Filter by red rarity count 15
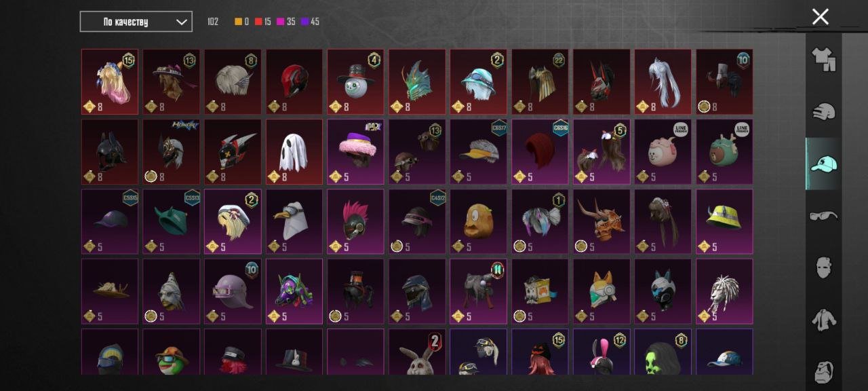The image size is (868, 391). click(263, 22)
